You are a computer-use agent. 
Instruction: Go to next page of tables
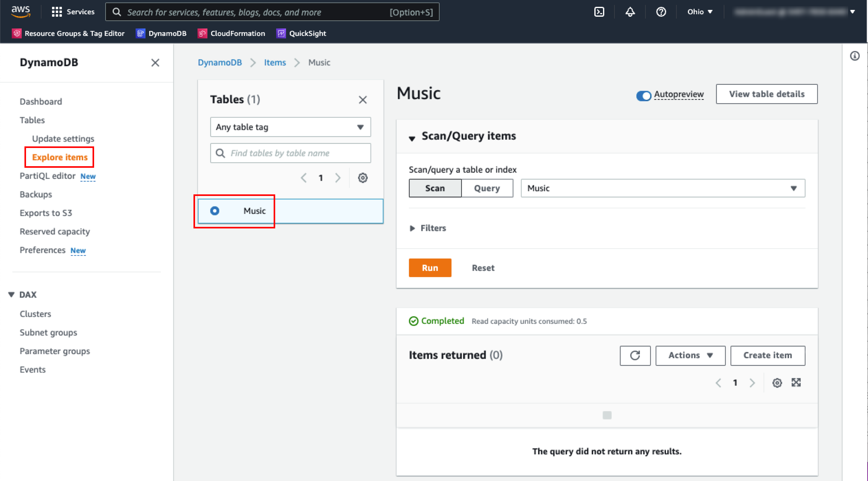(338, 178)
